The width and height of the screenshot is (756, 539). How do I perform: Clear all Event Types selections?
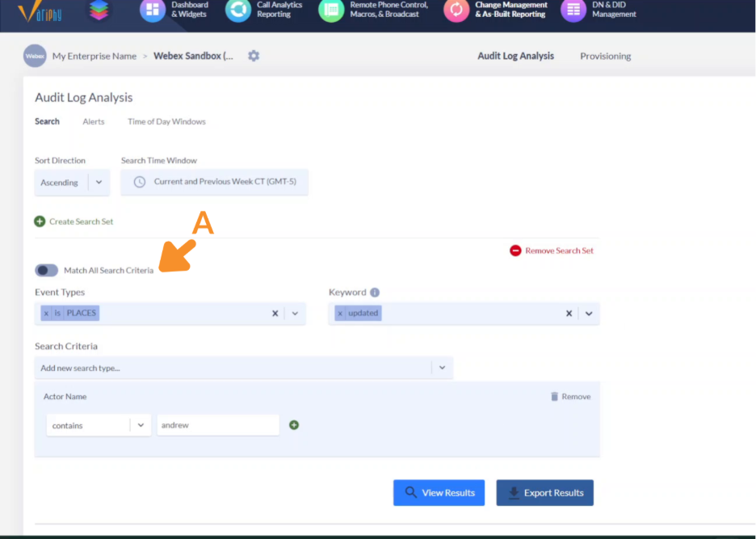coord(275,314)
